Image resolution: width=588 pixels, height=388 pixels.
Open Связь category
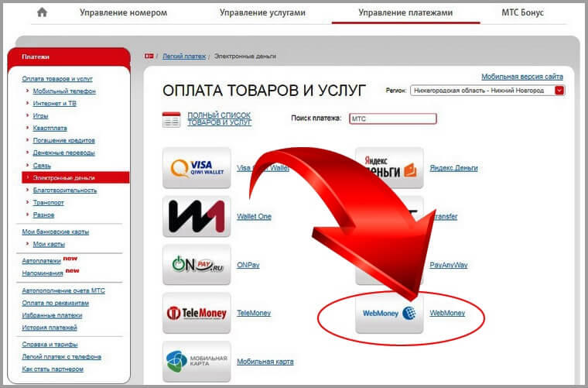coord(42,166)
